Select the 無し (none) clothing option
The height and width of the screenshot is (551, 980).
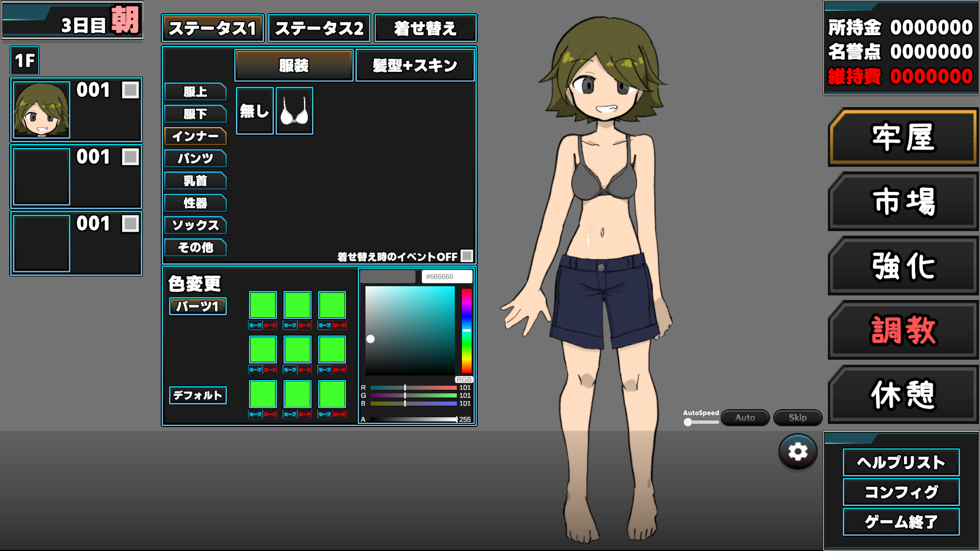(x=255, y=111)
